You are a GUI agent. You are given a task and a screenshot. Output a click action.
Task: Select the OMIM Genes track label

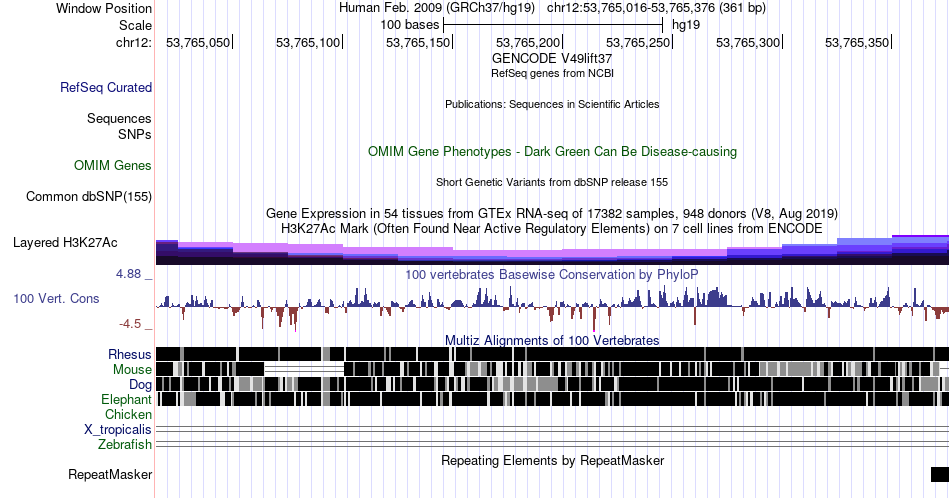click(x=113, y=165)
